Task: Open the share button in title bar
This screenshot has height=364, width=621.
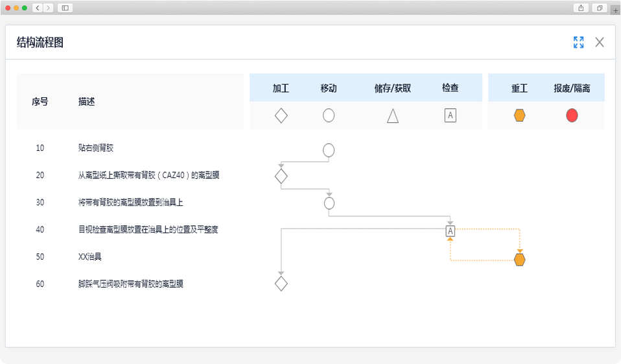Action: (581, 8)
